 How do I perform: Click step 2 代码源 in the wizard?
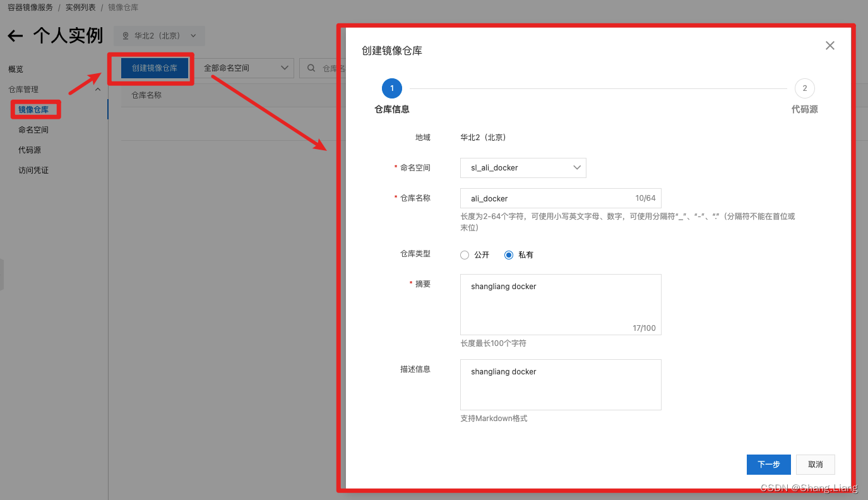pos(804,88)
